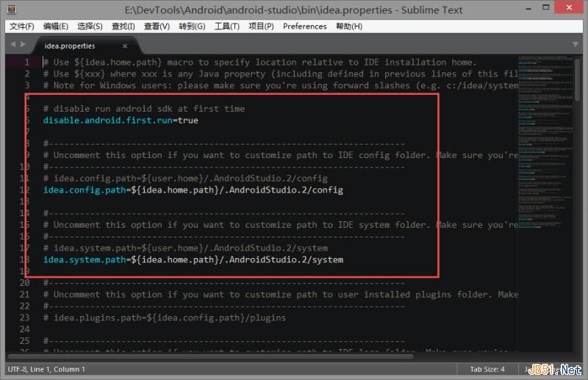Image resolution: width=588 pixels, height=380 pixels.
Task: Open the 工具(T) menu
Action: pos(227,26)
